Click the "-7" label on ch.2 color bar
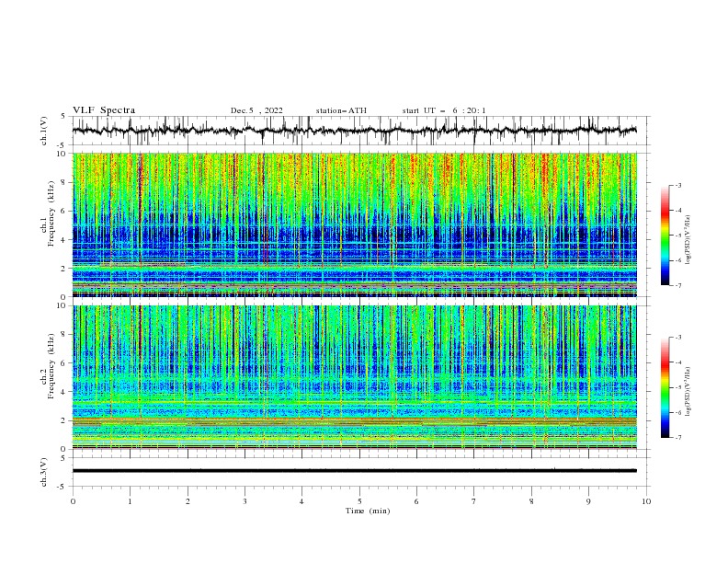Viewport: 728px width, 563px height. 677,438
